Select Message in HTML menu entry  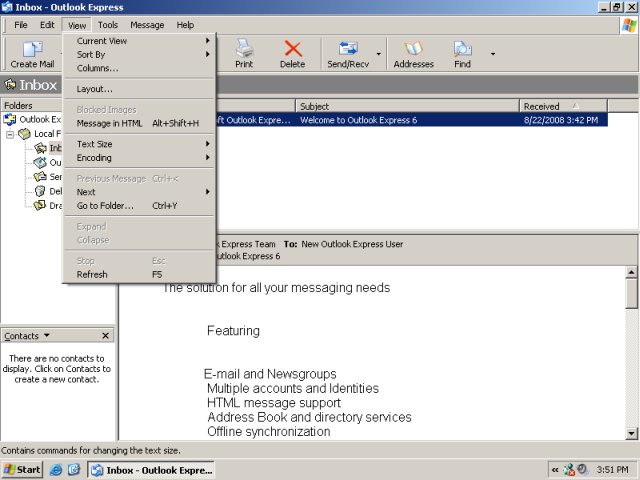click(x=139, y=123)
